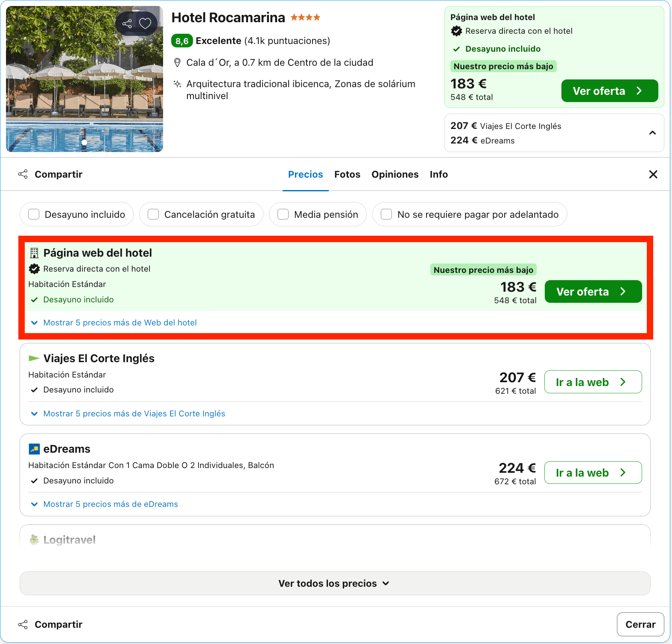Click the location pin icon by Cala d'Or
The image size is (672, 644).
(177, 63)
